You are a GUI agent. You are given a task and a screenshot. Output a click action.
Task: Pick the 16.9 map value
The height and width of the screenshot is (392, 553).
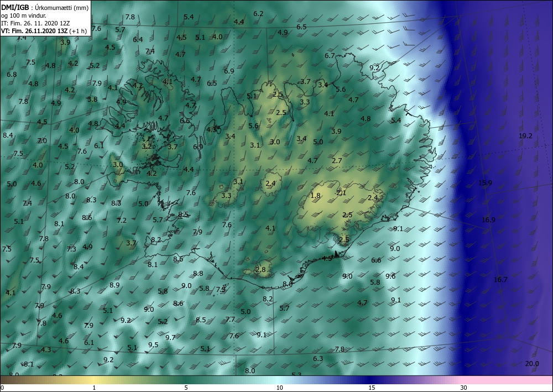coord(488,220)
